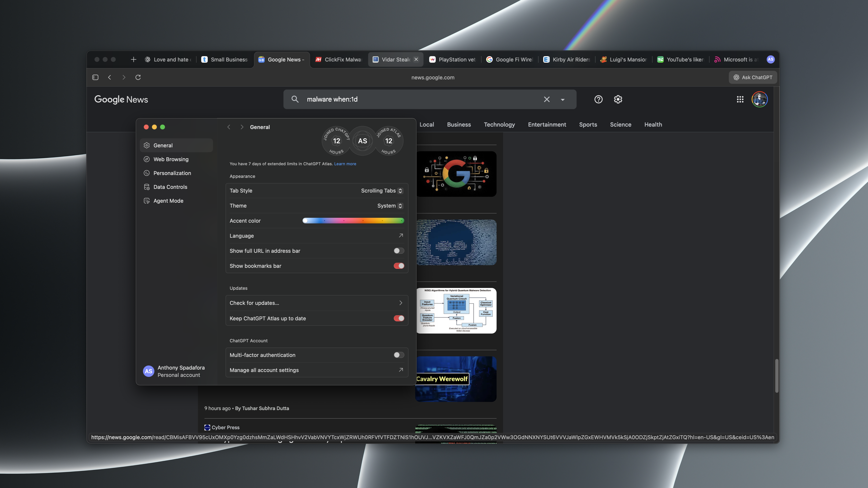The width and height of the screenshot is (868, 488).
Task: Turn on Multi-factor authentication
Action: [399, 355]
